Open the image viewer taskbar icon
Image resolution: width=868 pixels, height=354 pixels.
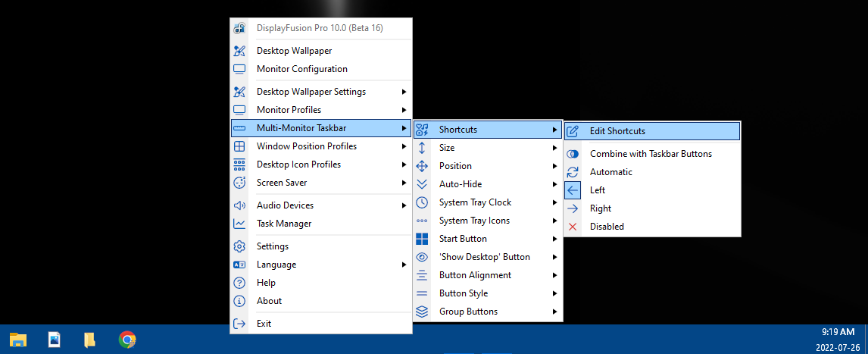(x=55, y=339)
